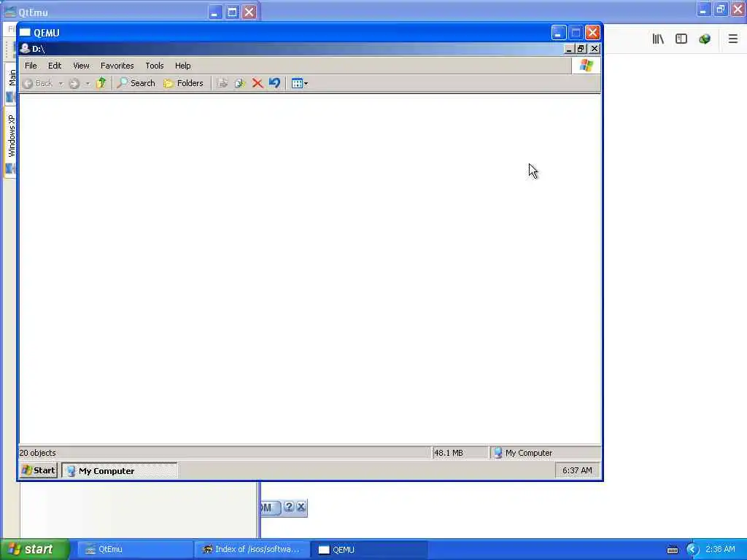Expand hidden system tray icons arrow
Image resolution: width=747 pixels, height=560 pixels.
tap(692, 550)
